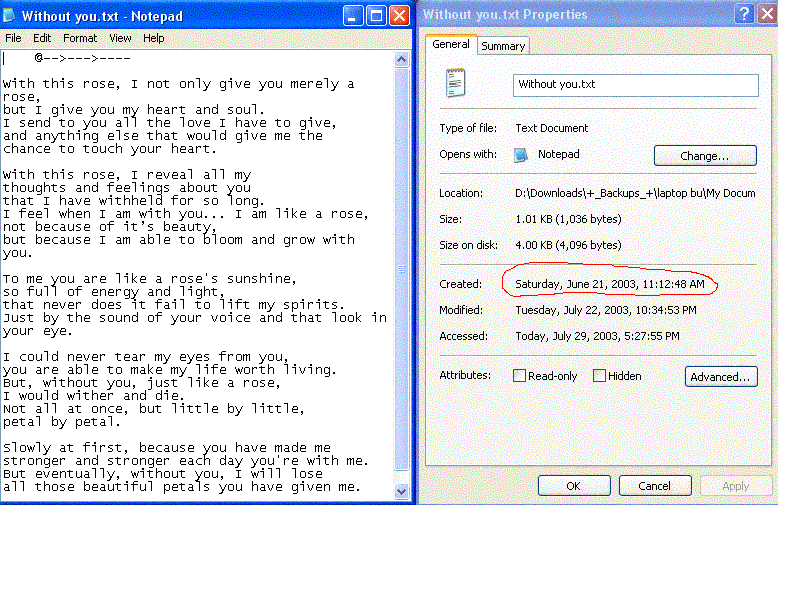Open the Format menu in Notepad
The width and height of the screenshot is (800, 600).
[80, 38]
